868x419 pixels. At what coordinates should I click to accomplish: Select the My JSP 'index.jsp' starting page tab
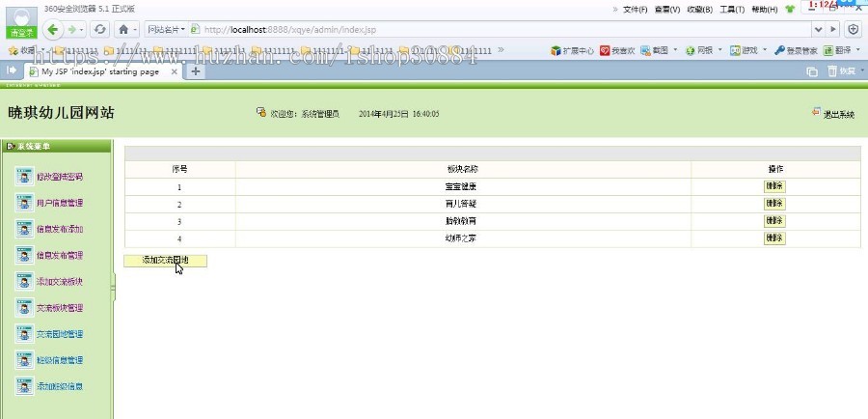point(99,71)
